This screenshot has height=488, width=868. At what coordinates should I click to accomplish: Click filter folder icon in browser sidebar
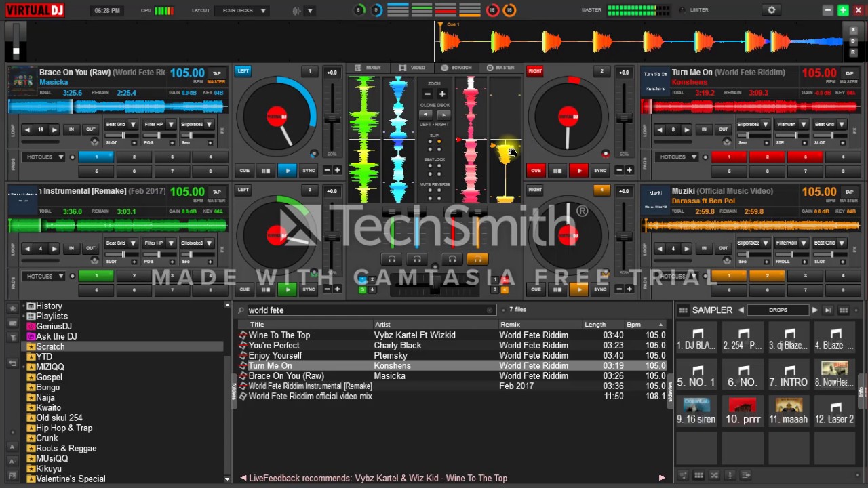[x=12, y=337]
